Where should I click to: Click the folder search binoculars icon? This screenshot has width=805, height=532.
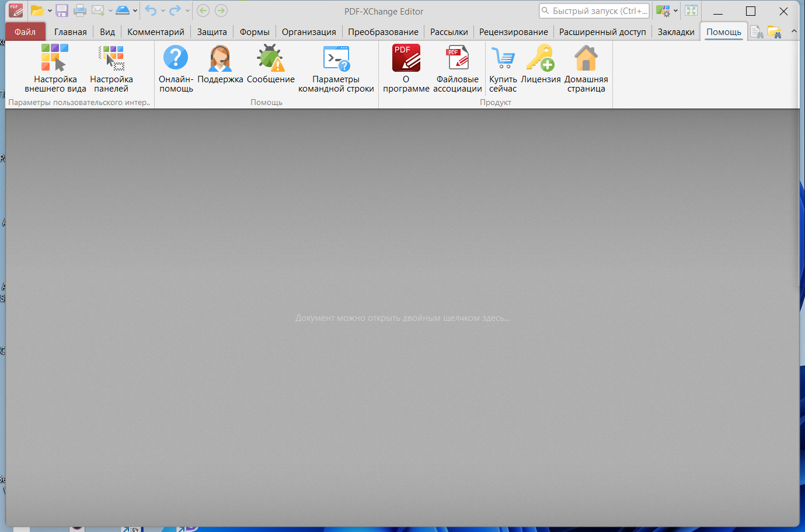point(775,32)
